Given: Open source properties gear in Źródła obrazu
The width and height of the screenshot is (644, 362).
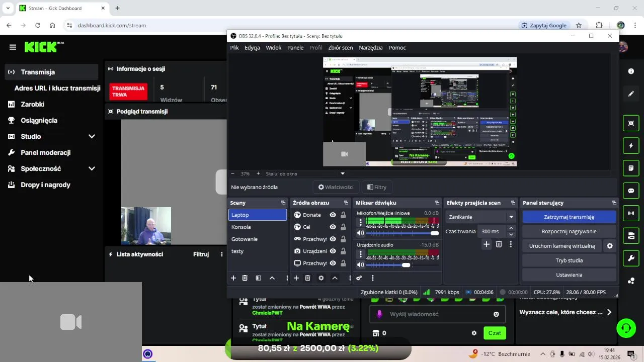Looking at the screenshot, I should click(x=321, y=278).
